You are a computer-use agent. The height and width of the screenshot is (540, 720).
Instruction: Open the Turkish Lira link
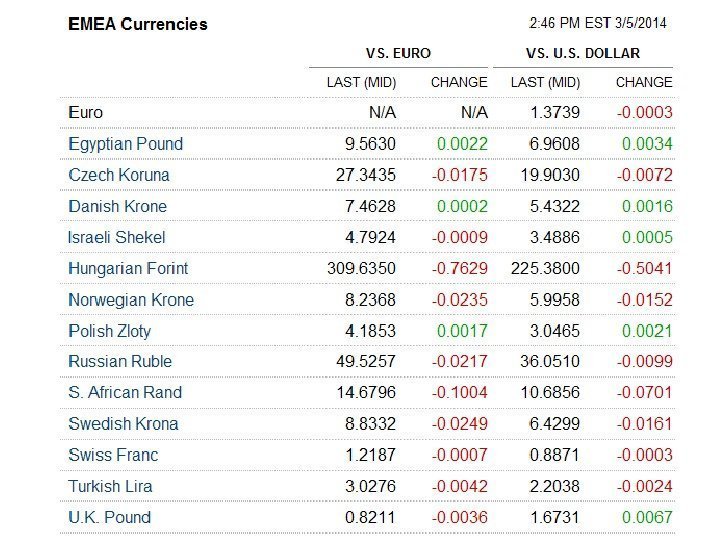point(110,486)
